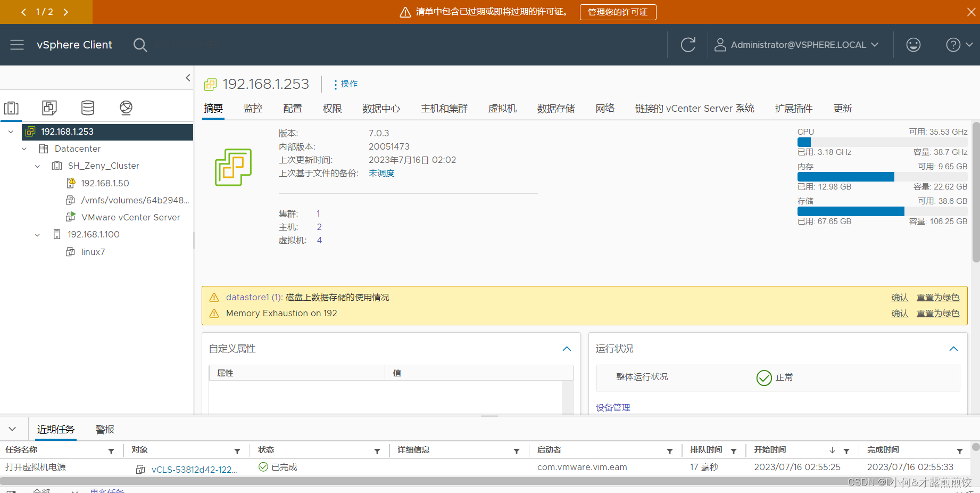Collapse the 运行状况 panel

pyautogui.click(x=954, y=349)
